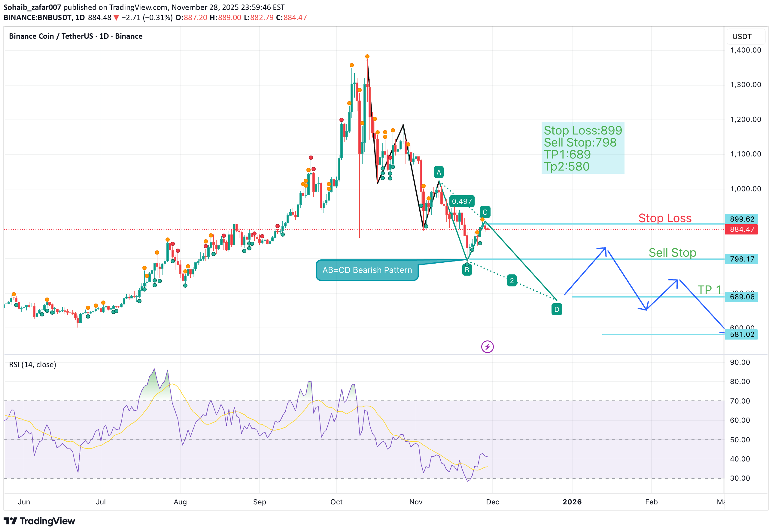This screenshot has width=772, height=532.
Task: Click the 2026 label on time axis
Action: click(x=572, y=502)
